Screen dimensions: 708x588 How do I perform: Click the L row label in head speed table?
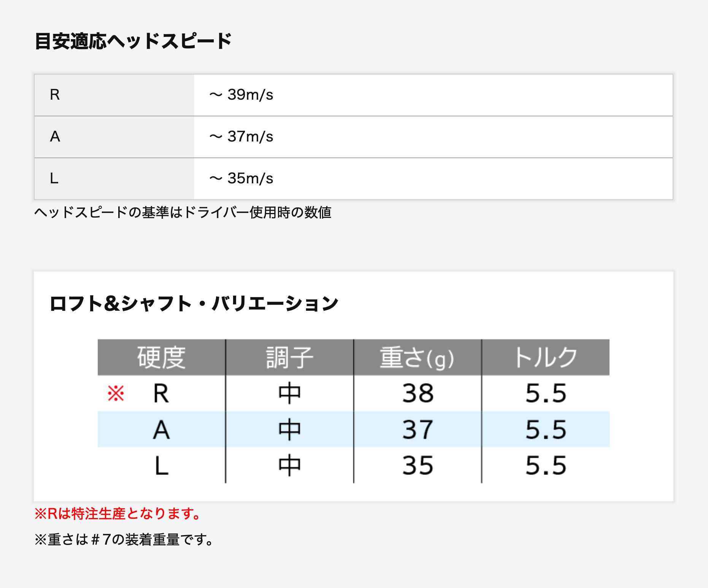click(54, 178)
